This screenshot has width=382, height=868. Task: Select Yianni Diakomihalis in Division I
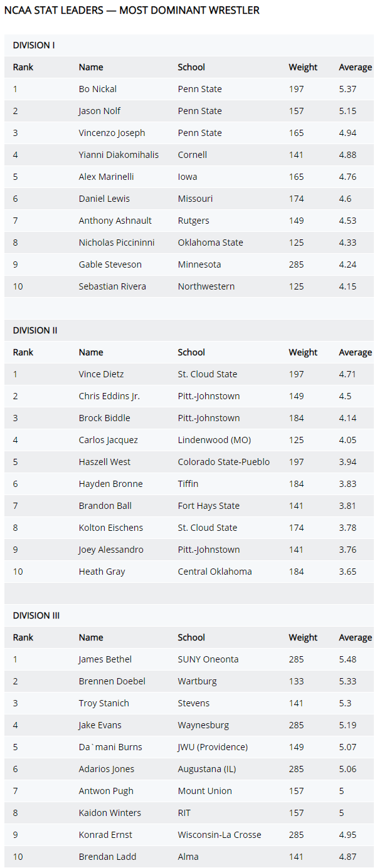pyautogui.click(x=119, y=155)
